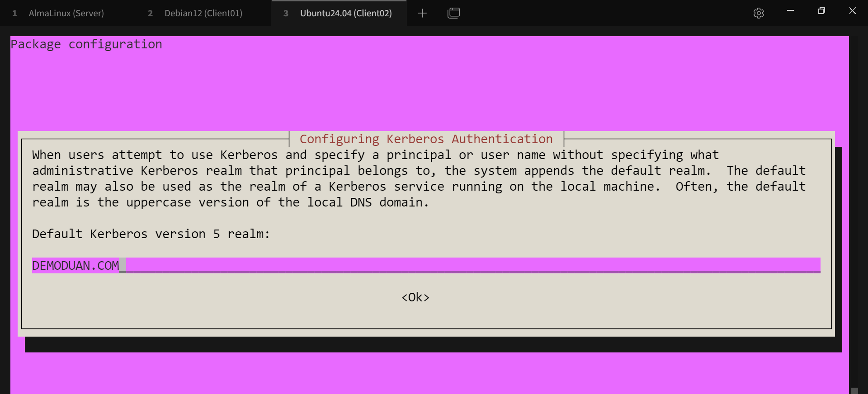Click the terminal scrollbar thumb at bottom right
Viewport: 868px width, 394px height.
tap(854, 391)
